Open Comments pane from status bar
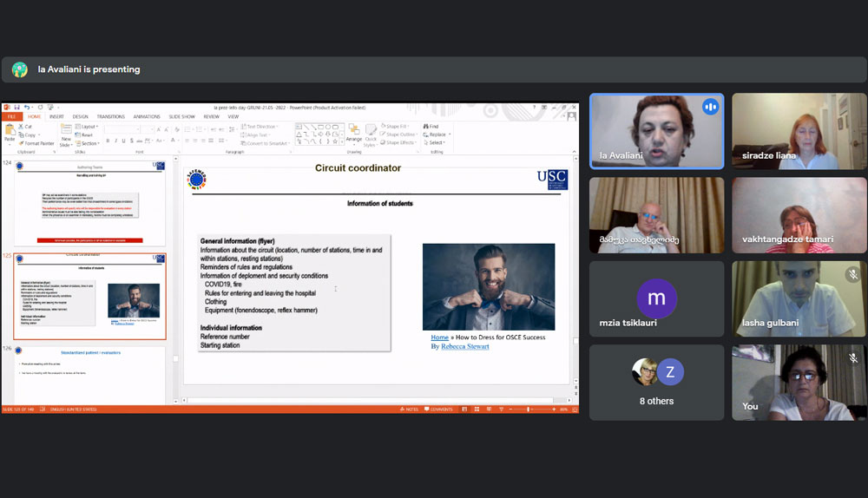The width and height of the screenshot is (868, 498). coord(439,409)
